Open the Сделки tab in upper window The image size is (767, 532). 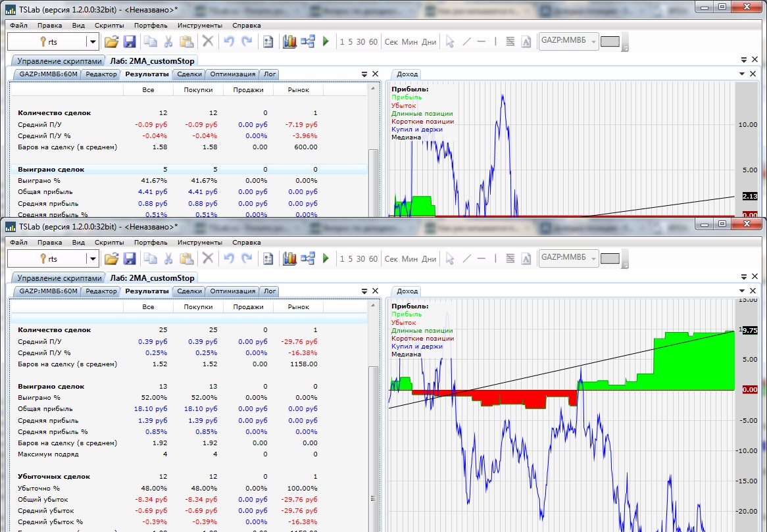click(189, 74)
